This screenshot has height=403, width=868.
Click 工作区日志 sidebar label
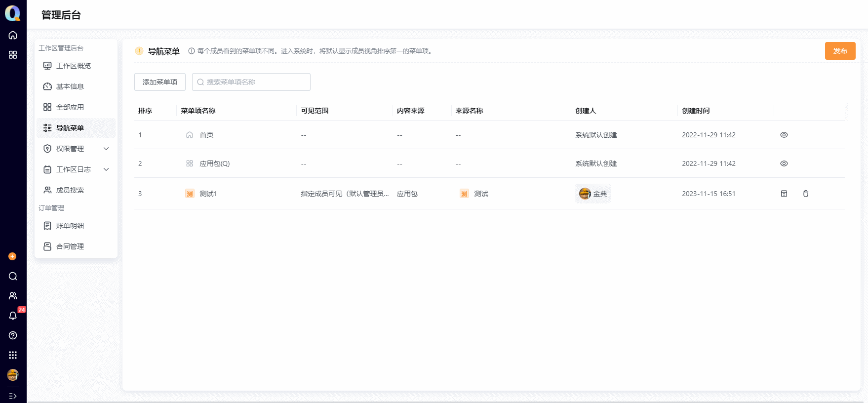tap(74, 169)
